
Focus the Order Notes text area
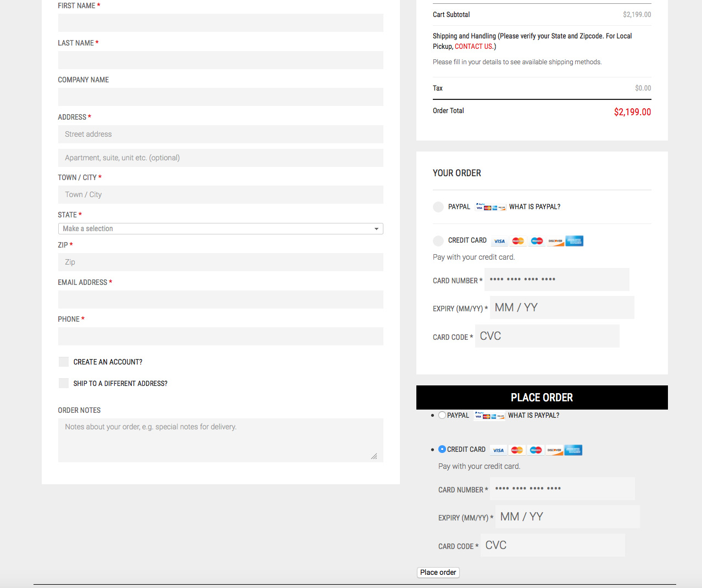pyautogui.click(x=220, y=440)
